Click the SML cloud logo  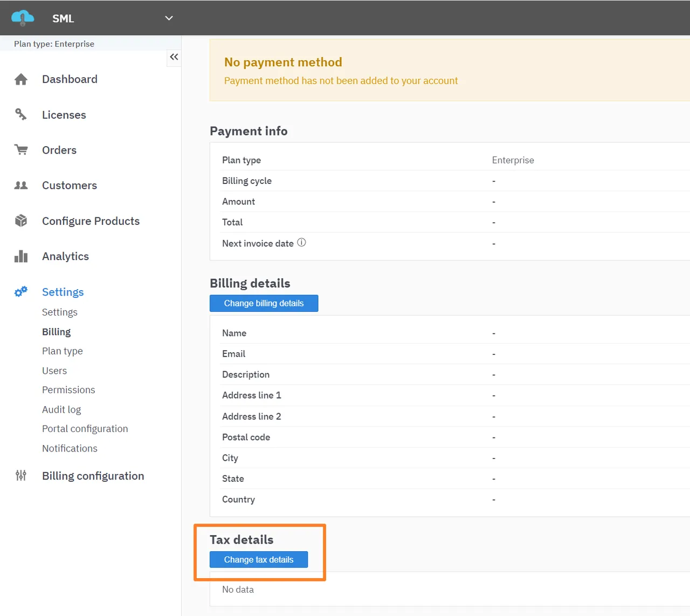[x=22, y=17]
